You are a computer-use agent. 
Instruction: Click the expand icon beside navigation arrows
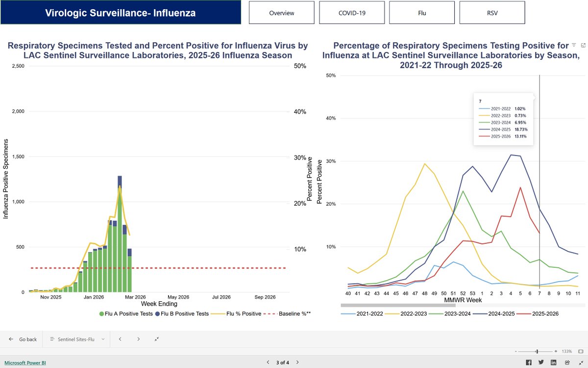(x=156, y=339)
